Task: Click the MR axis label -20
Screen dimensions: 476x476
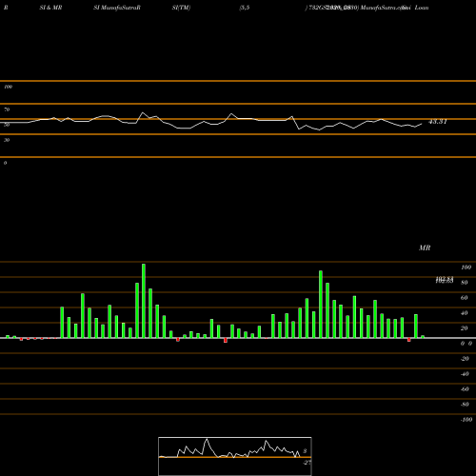Action: pyautogui.click(x=465, y=359)
